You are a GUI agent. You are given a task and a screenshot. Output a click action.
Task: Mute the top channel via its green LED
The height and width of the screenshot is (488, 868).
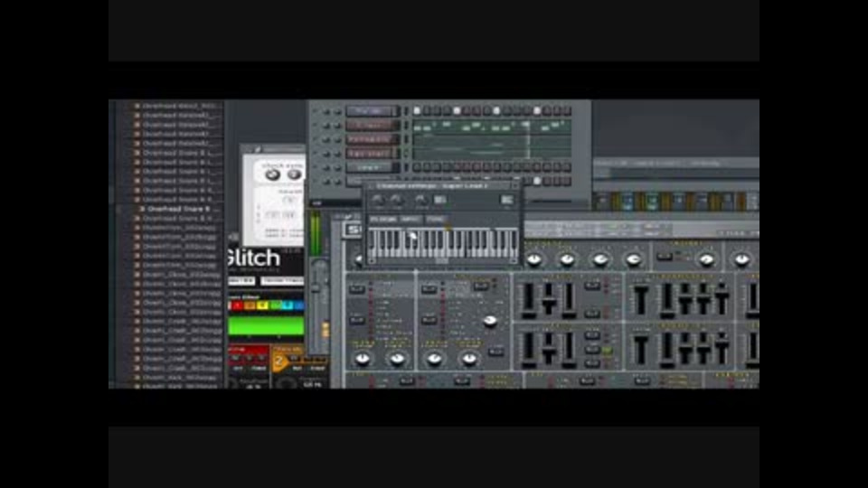pyautogui.click(x=316, y=111)
